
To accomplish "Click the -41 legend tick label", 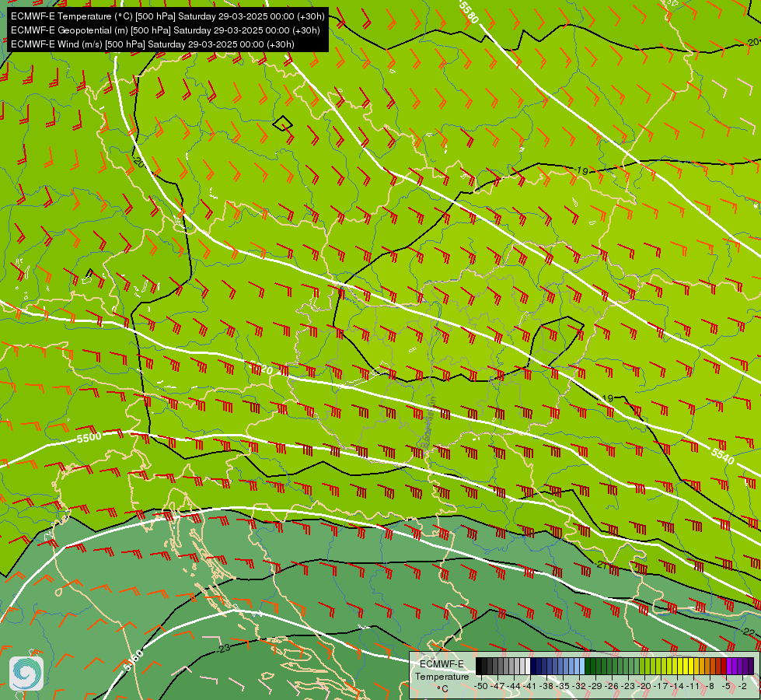I will point(530,686).
